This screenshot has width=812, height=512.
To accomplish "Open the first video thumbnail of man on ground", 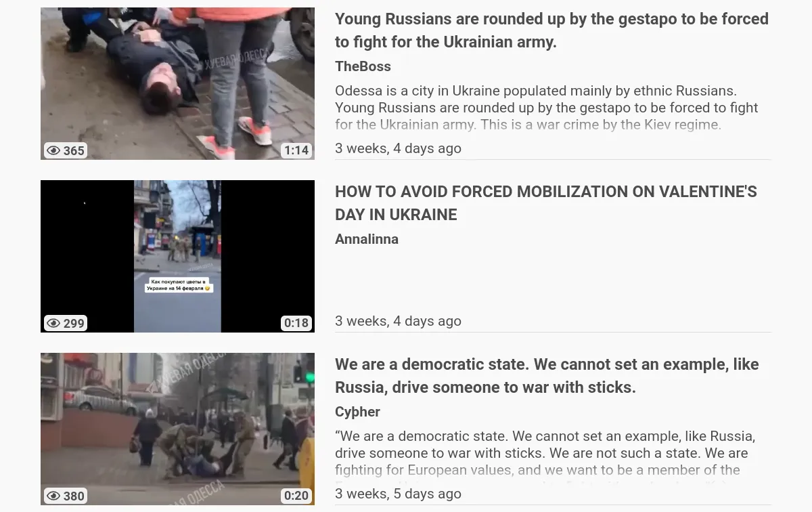I will pos(177,83).
